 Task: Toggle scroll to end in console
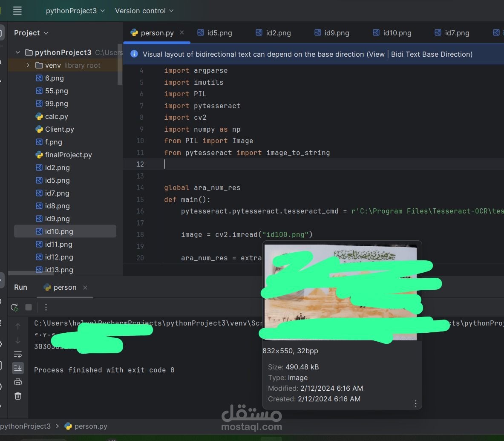[x=17, y=368]
